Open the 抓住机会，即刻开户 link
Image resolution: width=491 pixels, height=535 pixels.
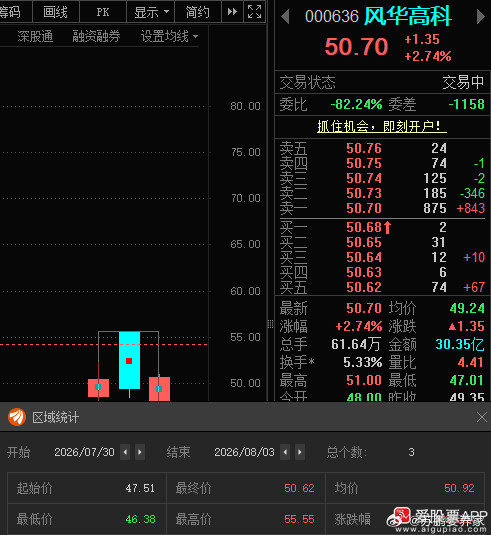tap(381, 127)
